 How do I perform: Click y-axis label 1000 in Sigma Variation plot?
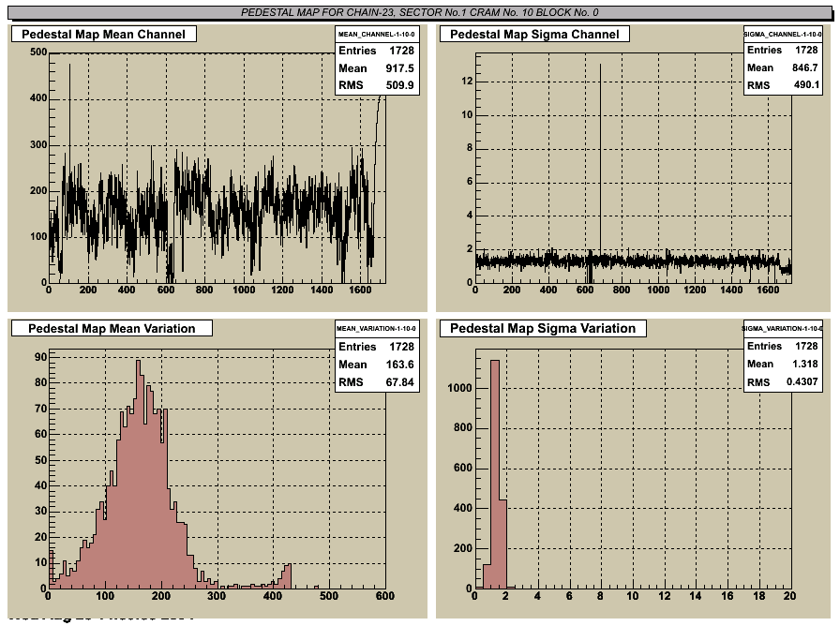point(460,388)
